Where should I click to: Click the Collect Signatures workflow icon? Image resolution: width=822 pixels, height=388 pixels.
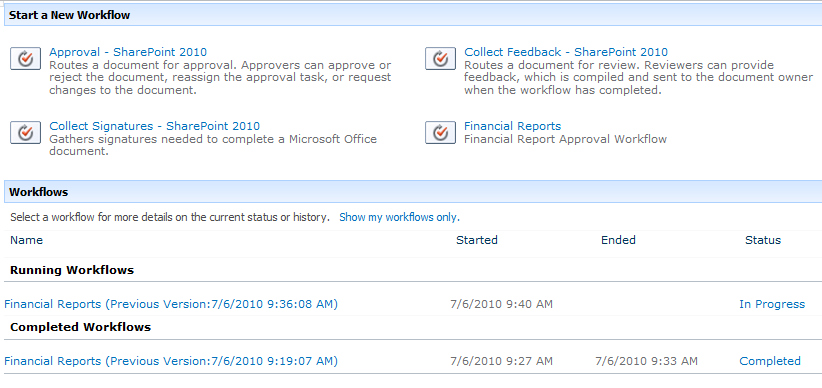coord(25,133)
